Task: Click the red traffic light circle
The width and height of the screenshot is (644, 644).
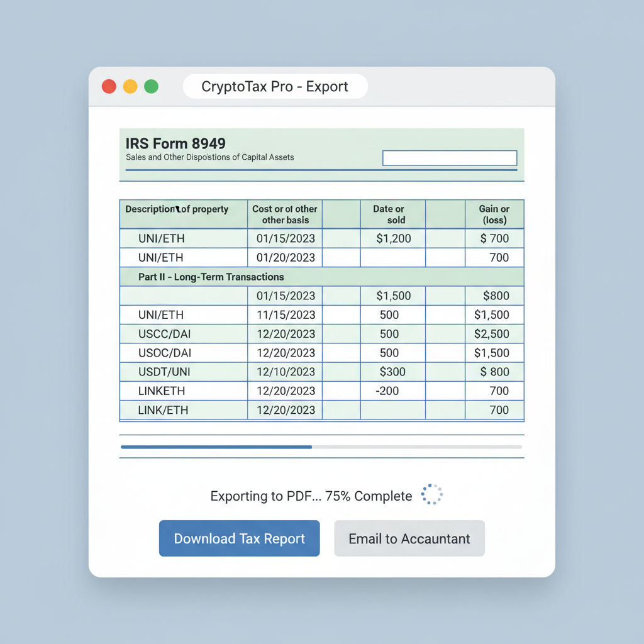Action: (108, 86)
